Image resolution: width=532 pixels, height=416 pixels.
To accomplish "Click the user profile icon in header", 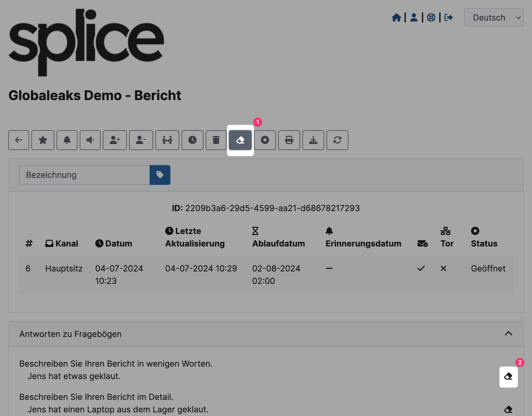I will [x=413, y=18].
